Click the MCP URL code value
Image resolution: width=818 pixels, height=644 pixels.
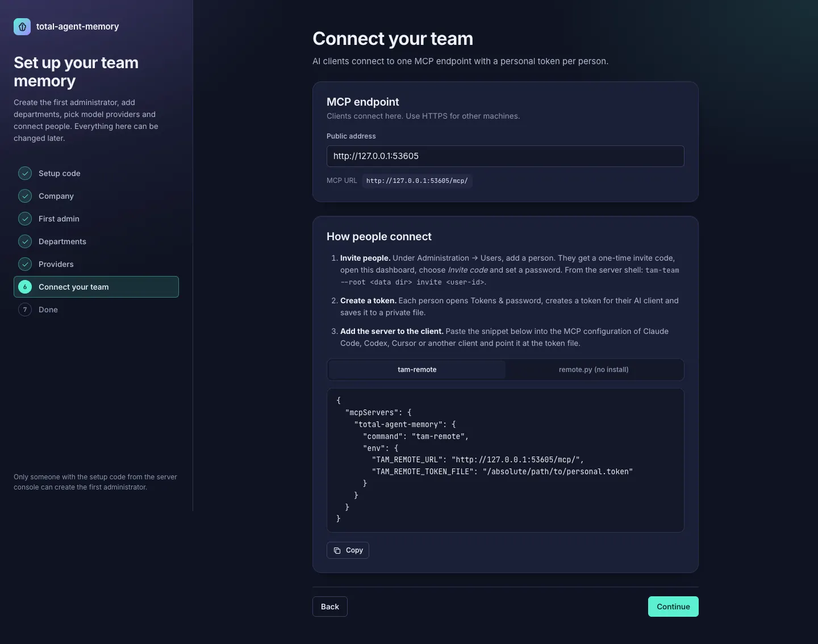[417, 181]
